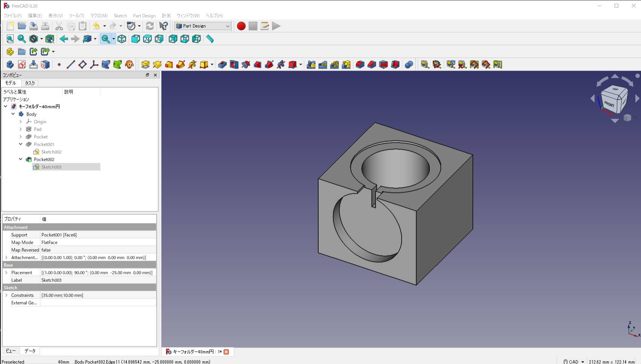
Task: Open the Part Design workbench selector
Action: 202,26
